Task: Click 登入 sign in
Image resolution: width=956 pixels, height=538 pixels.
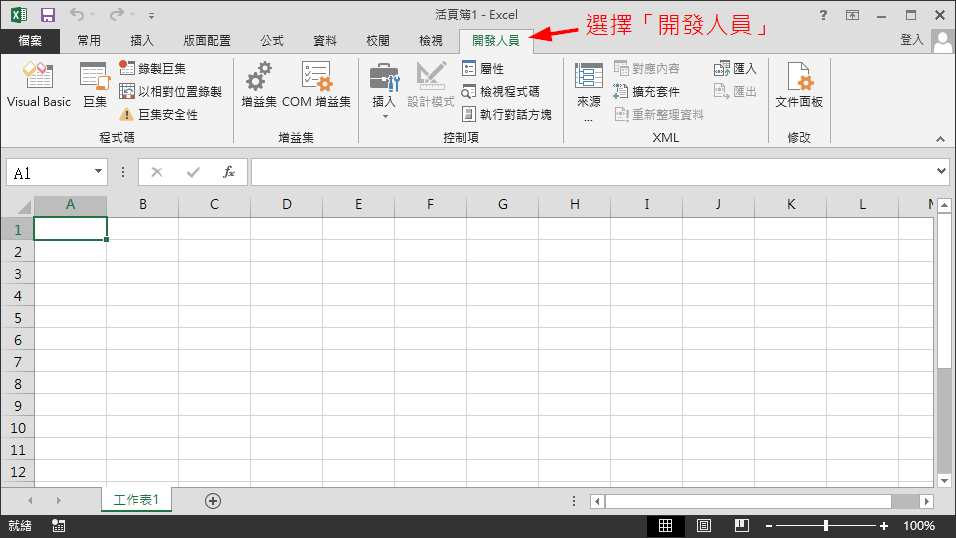Action: (x=912, y=40)
